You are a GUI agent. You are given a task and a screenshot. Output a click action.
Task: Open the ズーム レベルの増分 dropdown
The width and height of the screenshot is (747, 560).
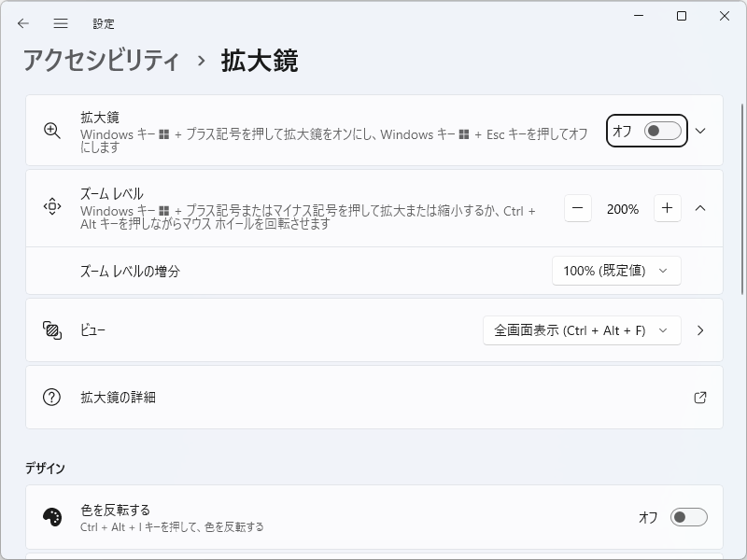[x=616, y=271]
